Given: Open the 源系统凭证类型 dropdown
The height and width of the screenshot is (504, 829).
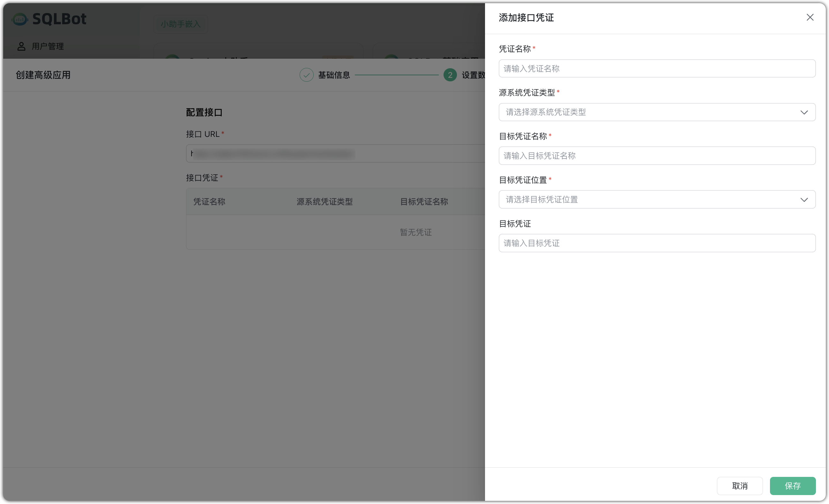Looking at the screenshot, I should pyautogui.click(x=657, y=112).
